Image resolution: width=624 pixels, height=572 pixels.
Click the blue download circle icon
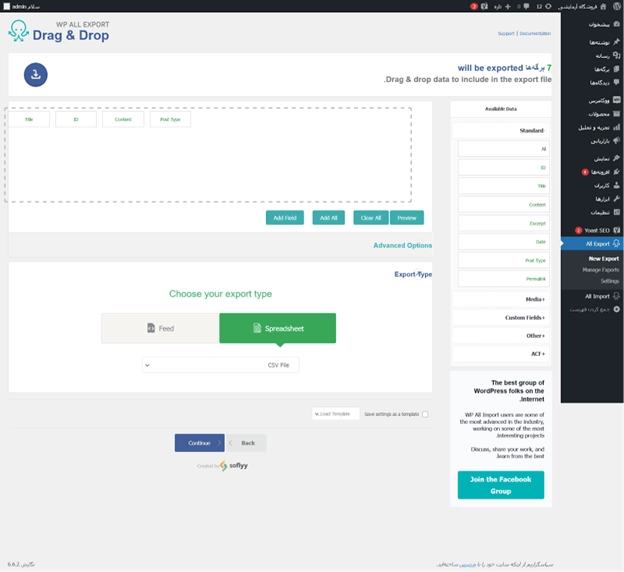36,74
